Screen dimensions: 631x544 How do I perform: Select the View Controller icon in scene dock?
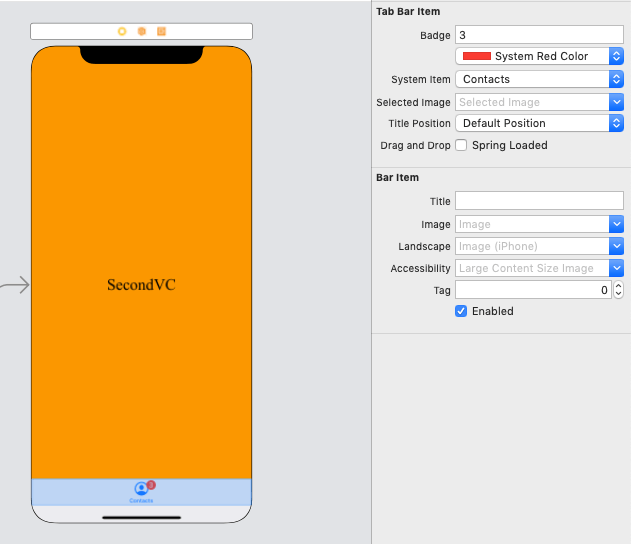tap(122, 31)
